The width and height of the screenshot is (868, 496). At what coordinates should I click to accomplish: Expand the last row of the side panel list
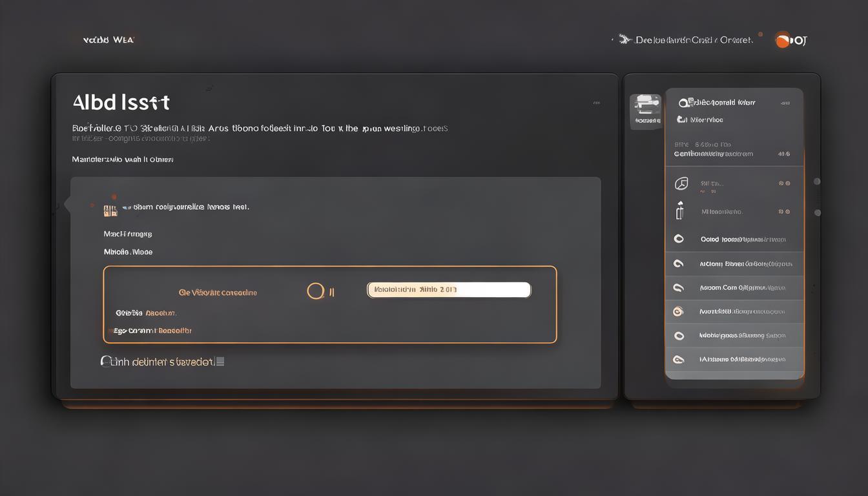point(734,359)
